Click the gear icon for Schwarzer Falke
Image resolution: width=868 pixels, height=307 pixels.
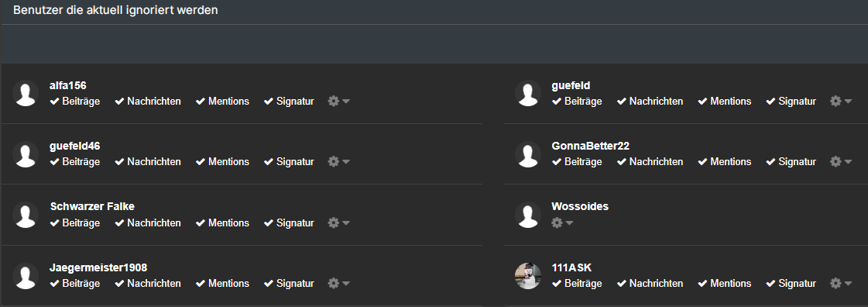tap(333, 222)
